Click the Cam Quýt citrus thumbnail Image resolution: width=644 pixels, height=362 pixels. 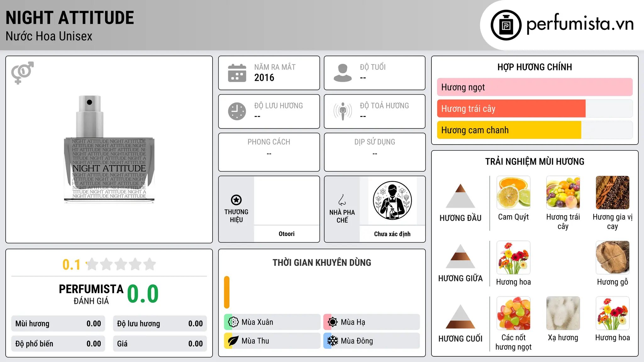514,193
